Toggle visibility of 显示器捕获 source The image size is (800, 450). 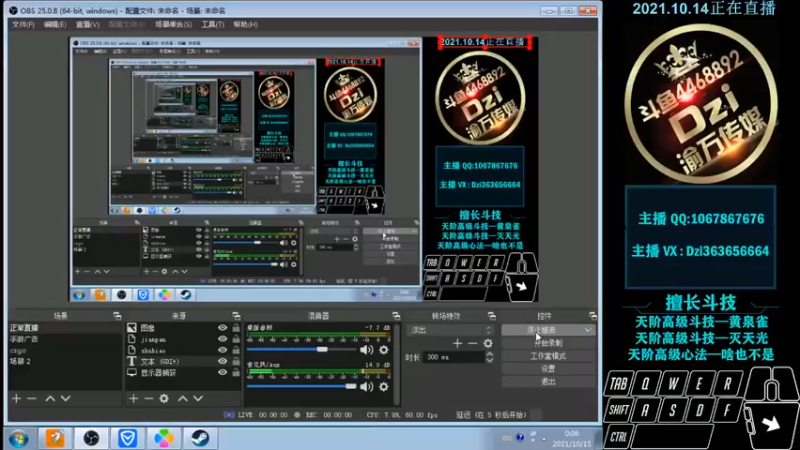[222, 372]
